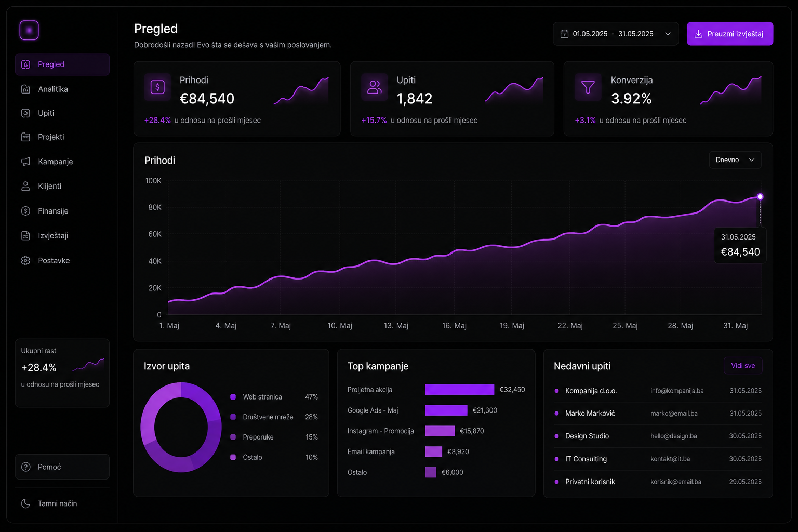Click the Klijenti person icon
Screen dimensions: 798x532
(x=25, y=186)
